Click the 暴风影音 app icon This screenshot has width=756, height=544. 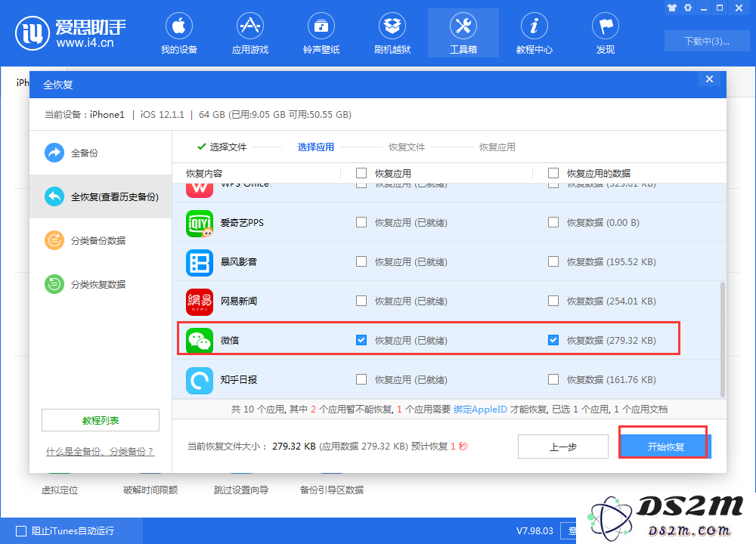tap(200, 263)
